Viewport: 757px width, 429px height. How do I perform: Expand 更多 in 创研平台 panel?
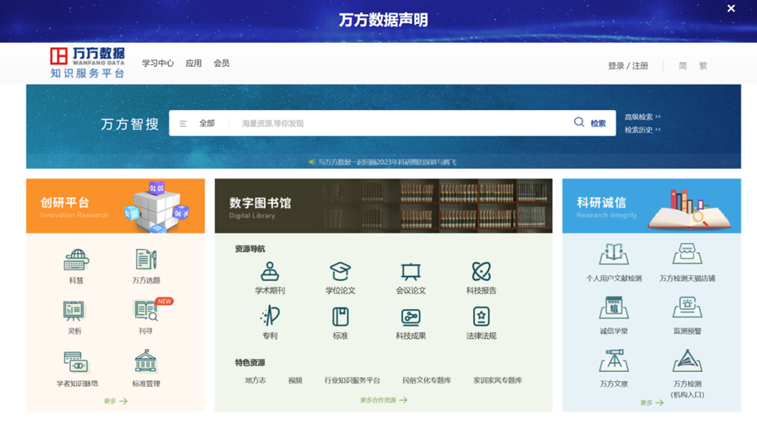(x=115, y=401)
